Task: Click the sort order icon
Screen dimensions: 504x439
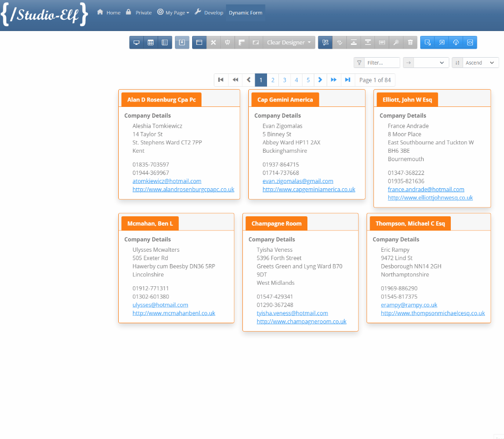Action: (x=457, y=63)
